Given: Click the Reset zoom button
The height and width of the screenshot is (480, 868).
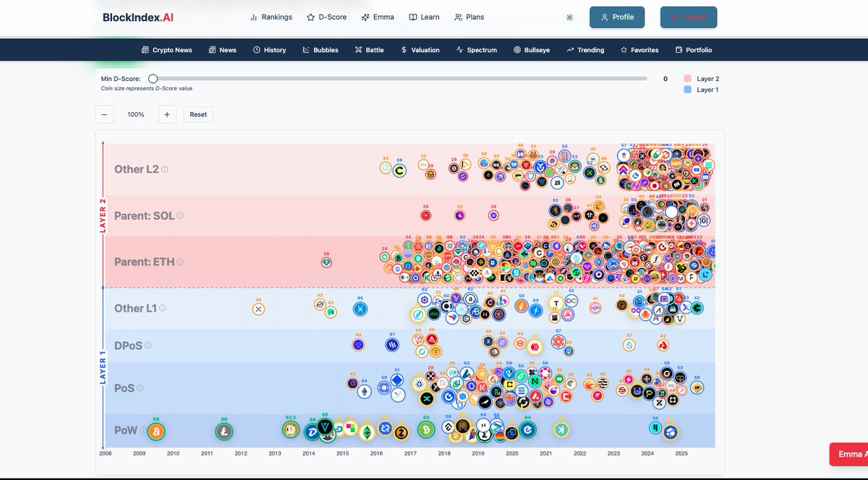Looking at the screenshot, I should (x=198, y=114).
